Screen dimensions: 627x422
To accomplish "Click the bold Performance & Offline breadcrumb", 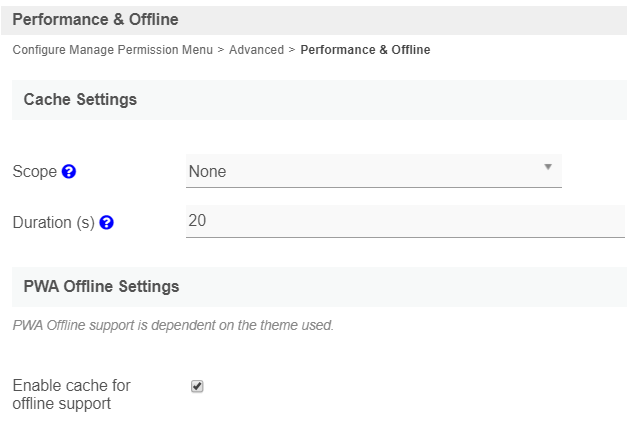I will tap(365, 50).
